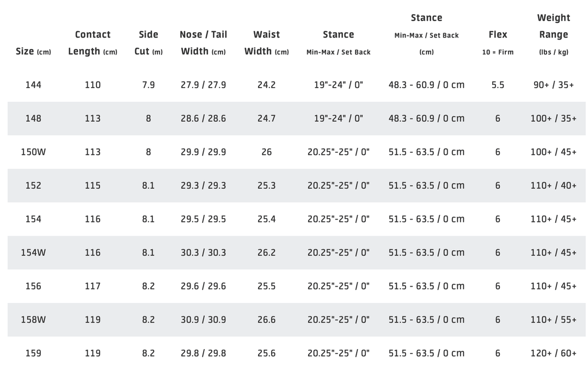Click the 5.5 flex value
The width and height of the screenshot is (588, 372).
click(x=498, y=85)
